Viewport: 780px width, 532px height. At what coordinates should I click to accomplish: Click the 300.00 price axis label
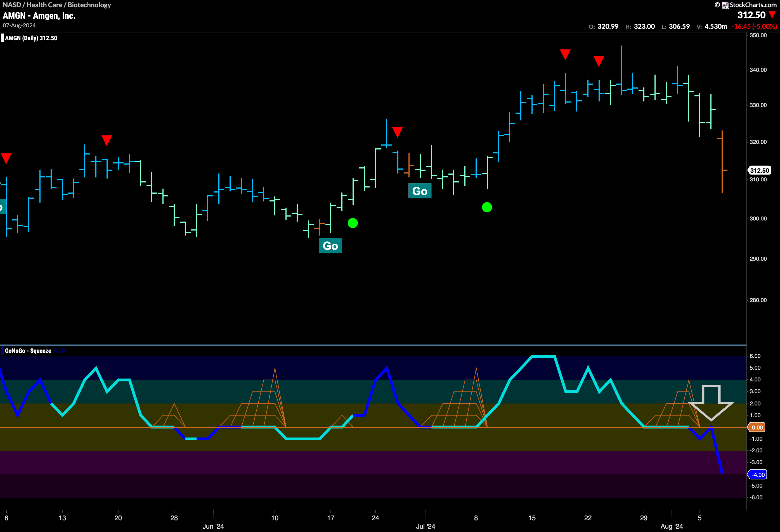[758, 219]
